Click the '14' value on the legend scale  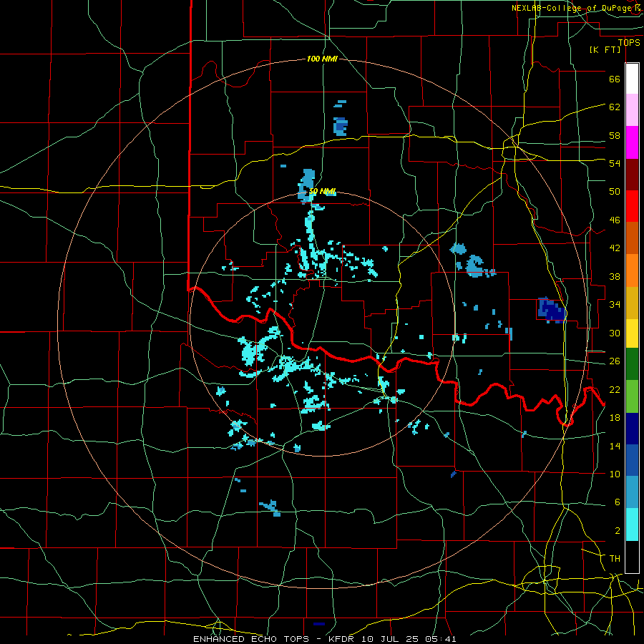(x=615, y=446)
